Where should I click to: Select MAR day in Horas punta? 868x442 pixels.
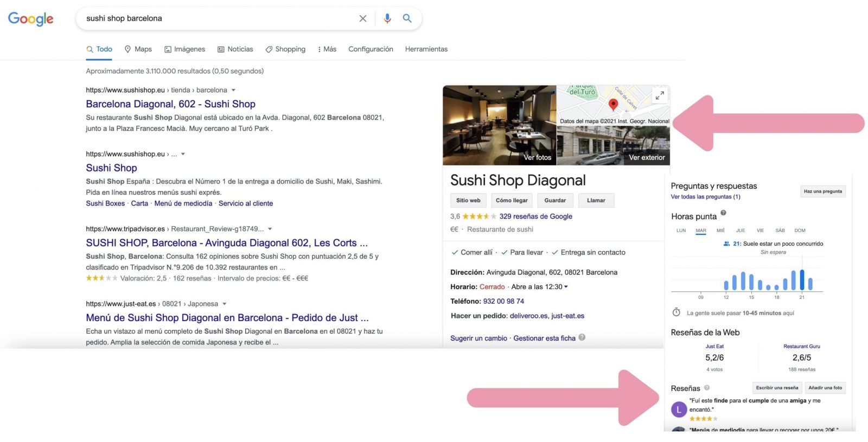click(x=701, y=230)
